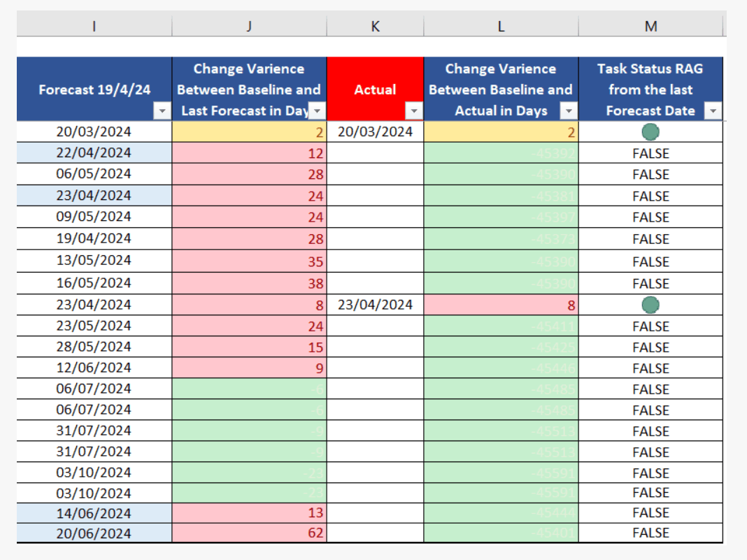This screenshot has width=747, height=560.
Task: Open filter dropdown for Baseline and Actual variance
Action: coord(569,111)
